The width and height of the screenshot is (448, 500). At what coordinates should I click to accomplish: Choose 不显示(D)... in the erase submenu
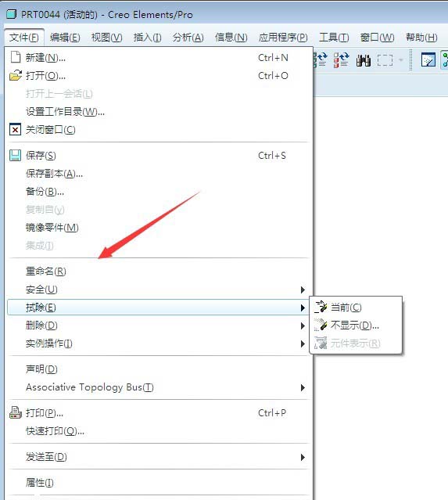(356, 326)
